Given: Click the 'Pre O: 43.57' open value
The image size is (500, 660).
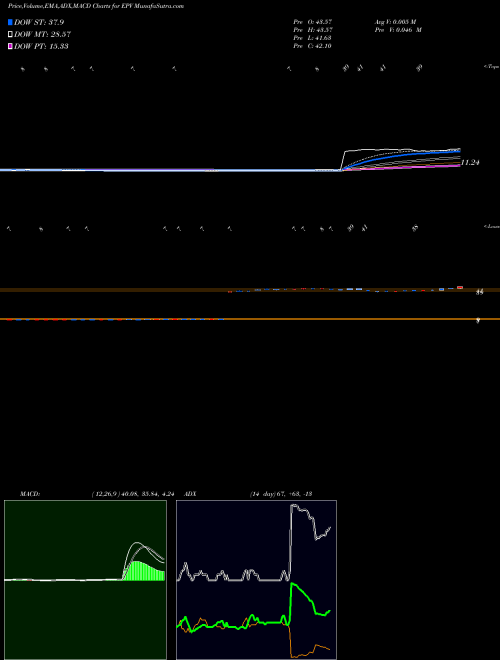Looking at the screenshot, I should (x=313, y=21).
